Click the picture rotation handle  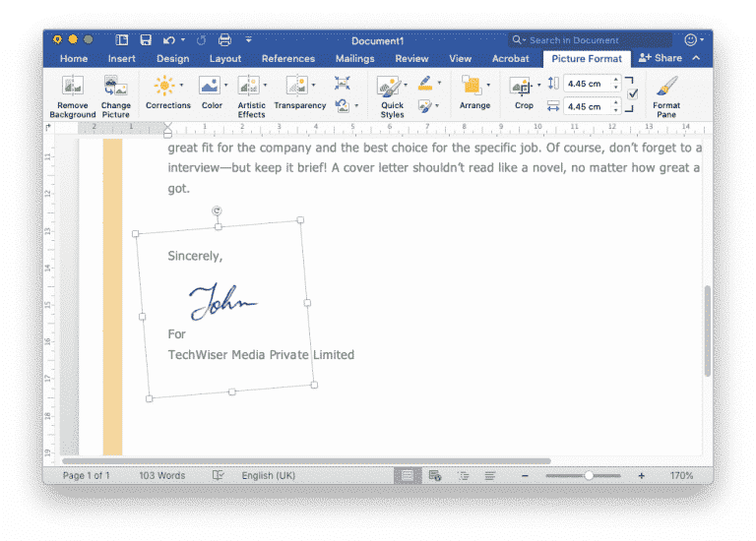tap(217, 210)
